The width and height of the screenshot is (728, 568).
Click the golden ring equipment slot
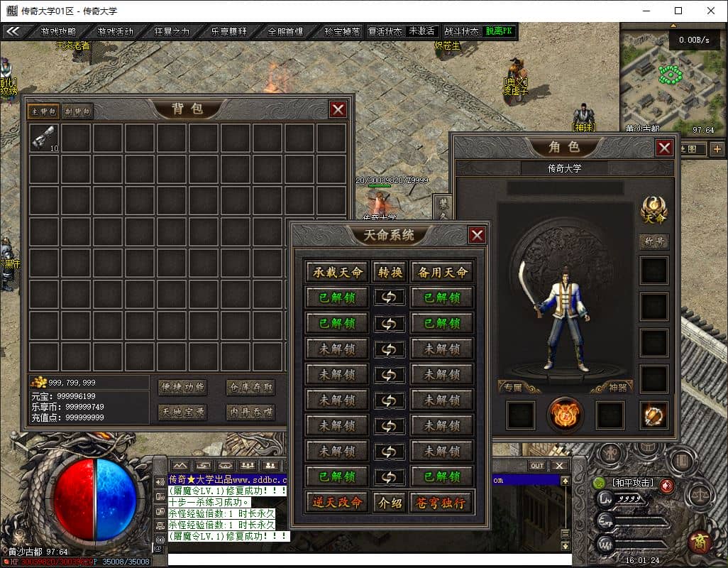[x=654, y=415]
